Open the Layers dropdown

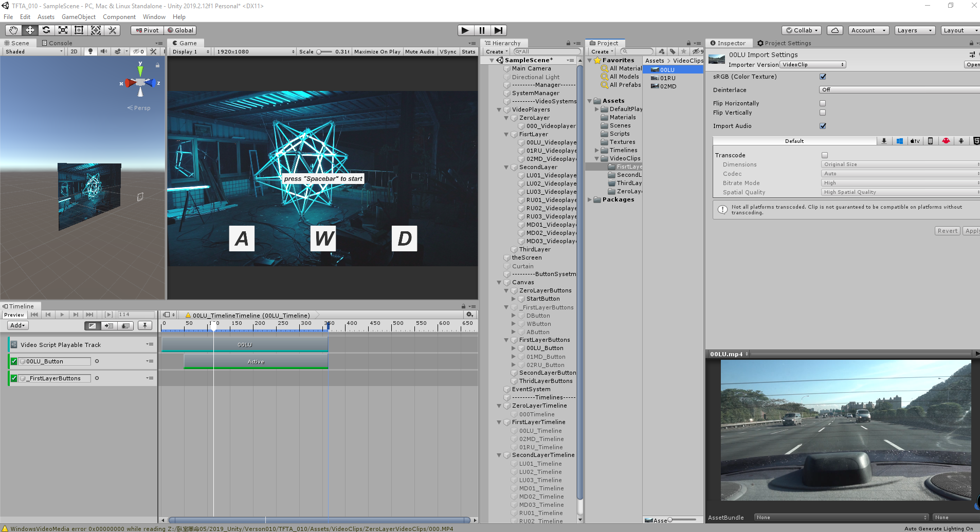coord(914,30)
